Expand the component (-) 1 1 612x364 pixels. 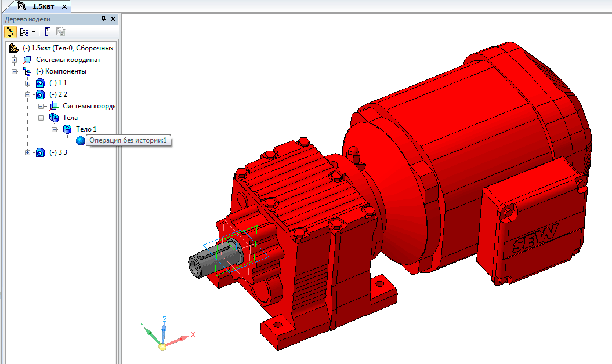(x=27, y=83)
